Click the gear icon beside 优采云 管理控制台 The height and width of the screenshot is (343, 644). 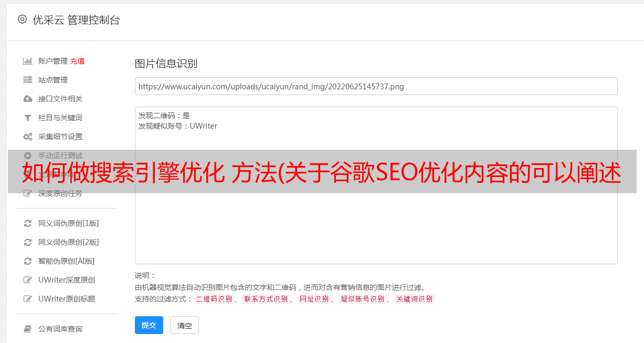click(22, 19)
